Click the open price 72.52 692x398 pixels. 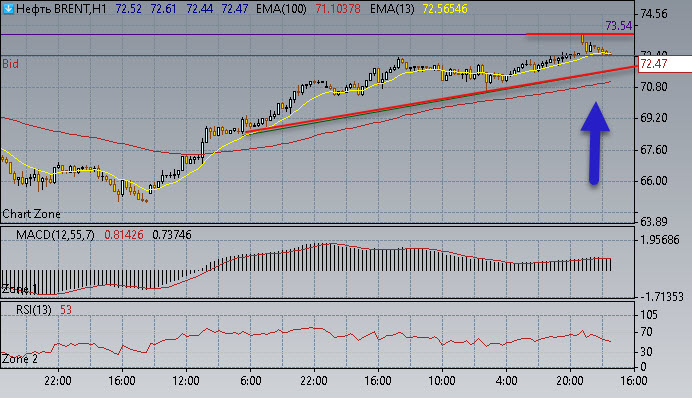(x=128, y=9)
